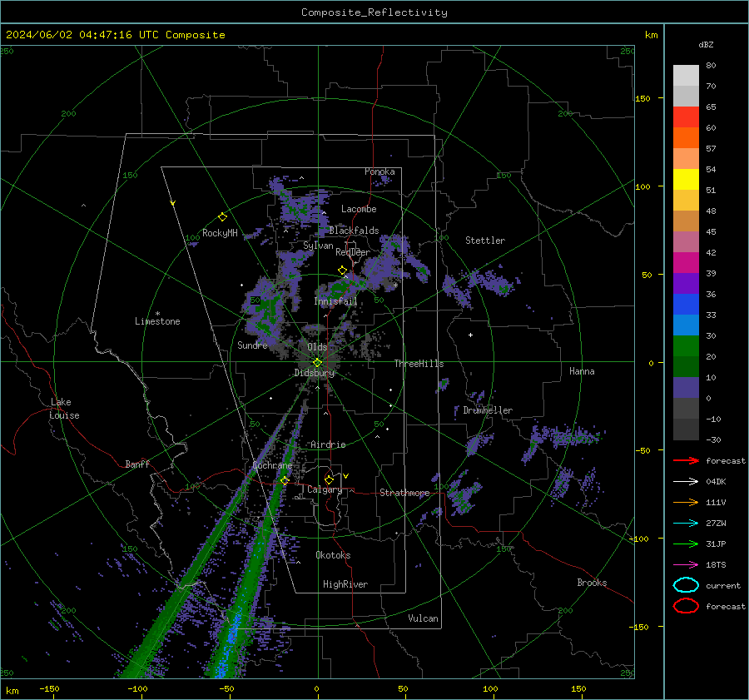Select the 54 dBZ yellow color swatch
The height and width of the screenshot is (700, 749).
point(686,179)
